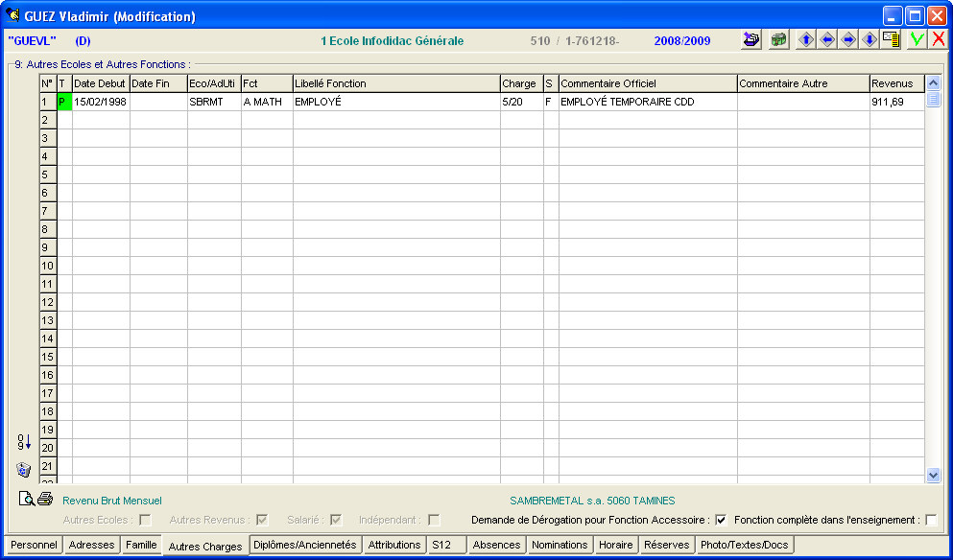Click the import tray icon in toolbar
This screenshot has width=953, height=560.
(x=751, y=40)
